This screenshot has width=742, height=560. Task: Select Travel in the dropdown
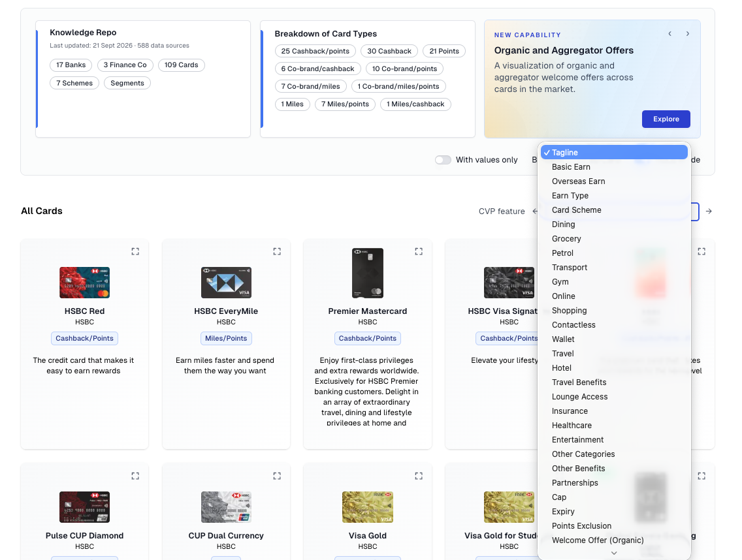tap(614, 353)
